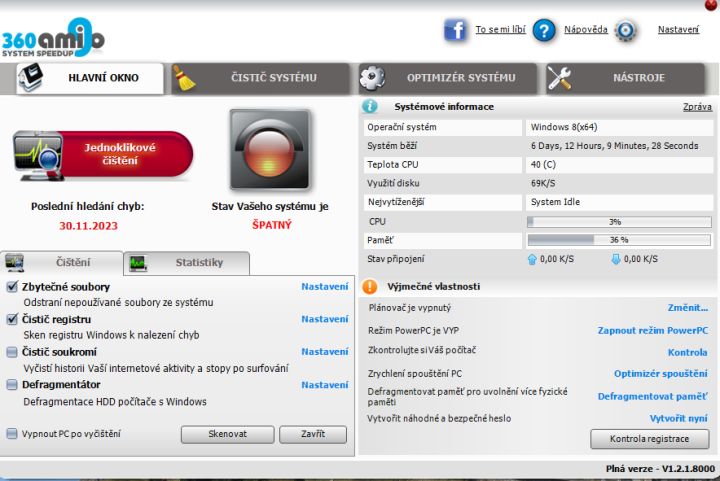This screenshot has height=481, width=720.
Task: Switch to Optimizér systému tab
Action: 448,78
